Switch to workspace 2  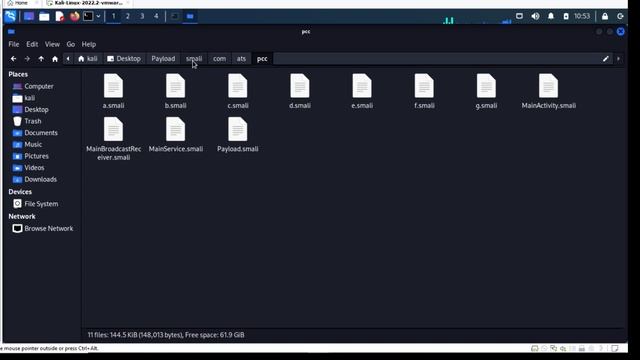(x=128, y=16)
